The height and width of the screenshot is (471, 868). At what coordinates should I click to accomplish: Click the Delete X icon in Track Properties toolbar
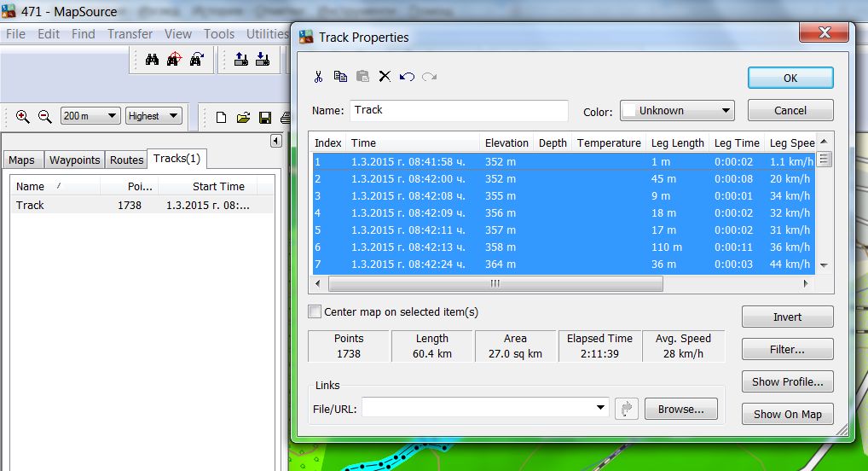tap(385, 77)
